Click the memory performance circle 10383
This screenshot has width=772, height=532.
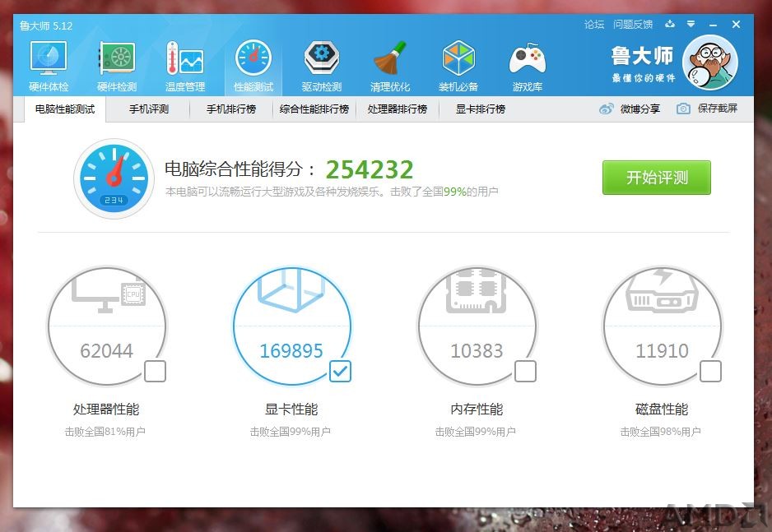coord(477,326)
